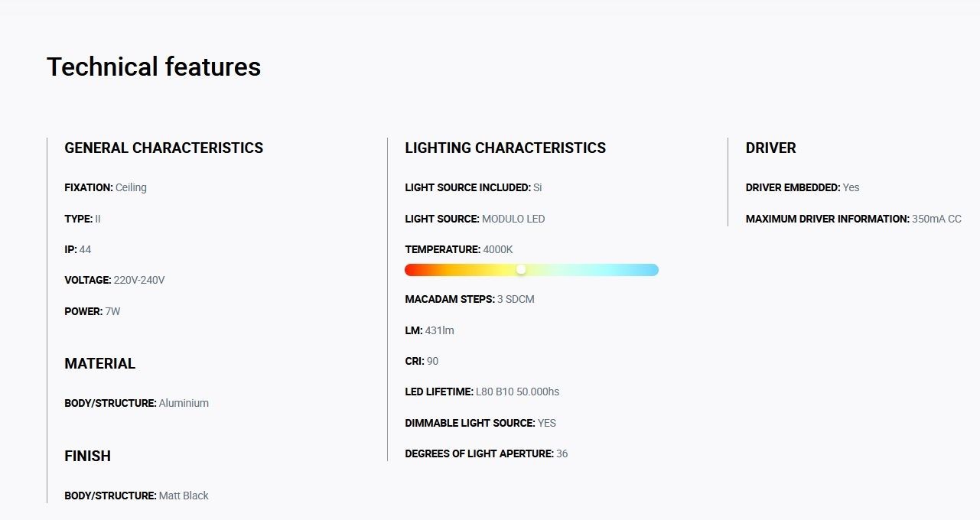Click the Driver Embedded Yes entry
Screen dimensions: 980x520
[x=803, y=187]
